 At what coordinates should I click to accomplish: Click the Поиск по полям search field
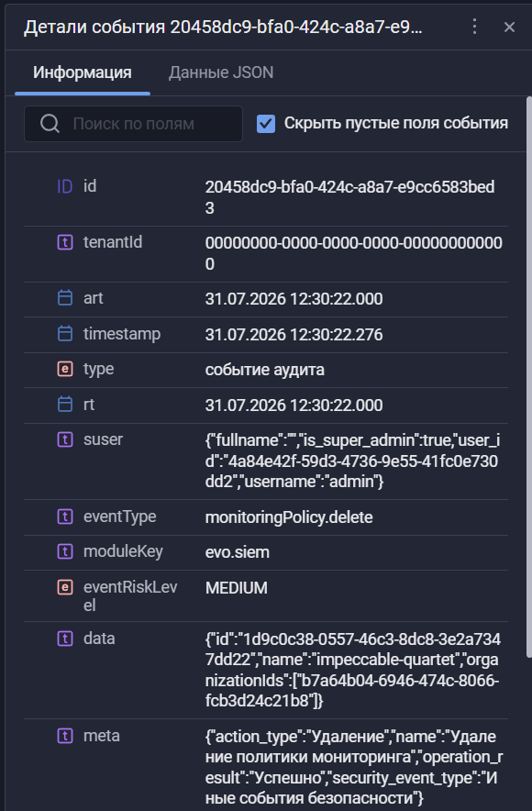(133, 124)
